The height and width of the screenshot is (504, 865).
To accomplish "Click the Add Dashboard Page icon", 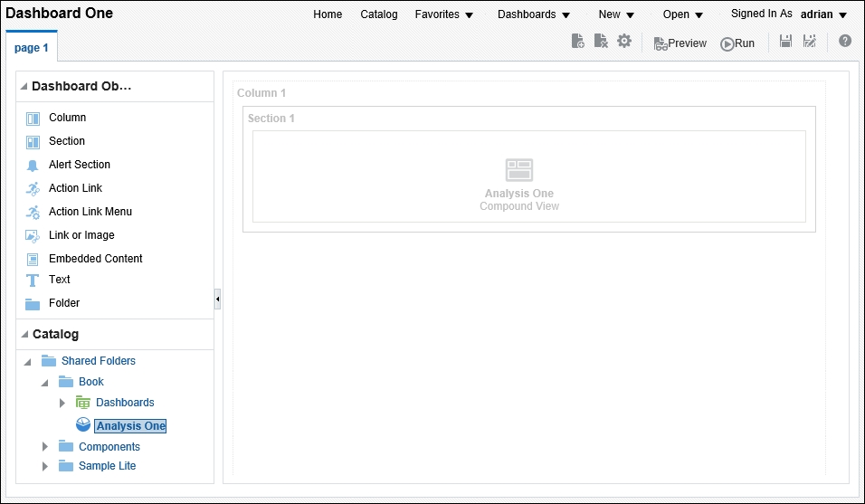I will 577,42.
